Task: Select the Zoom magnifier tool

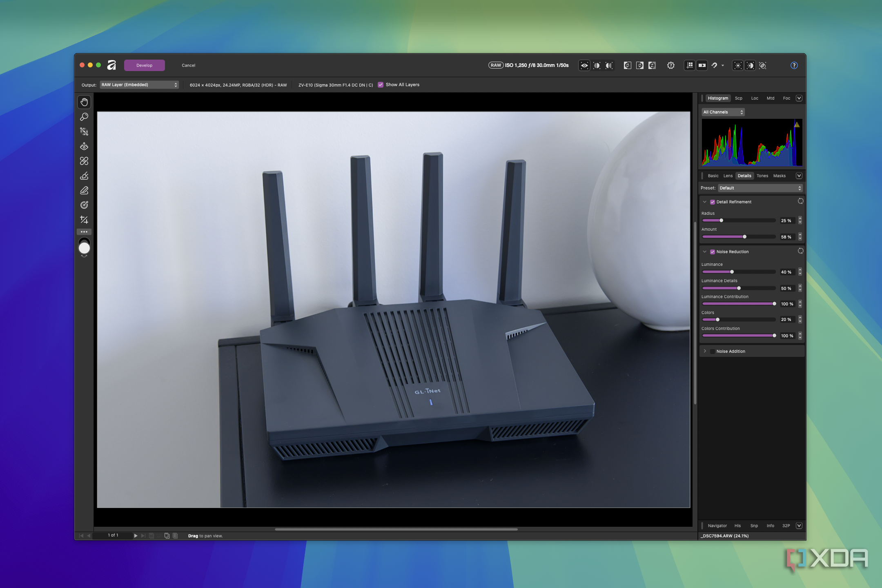Action: (84, 117)
